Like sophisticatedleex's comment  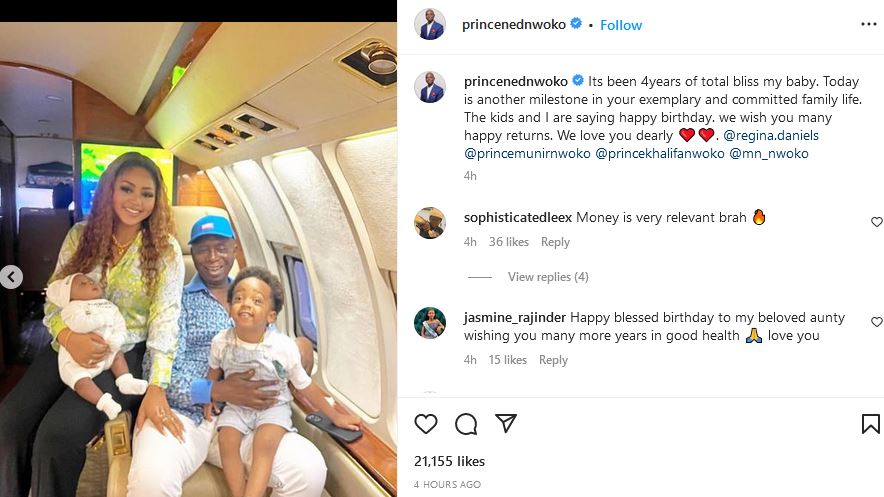pos(877,222)
